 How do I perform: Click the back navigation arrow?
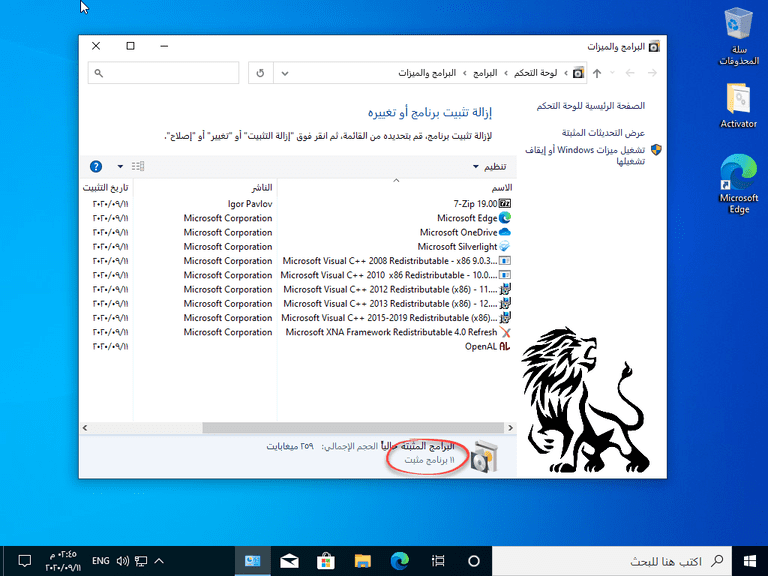[x=630, y=73]
